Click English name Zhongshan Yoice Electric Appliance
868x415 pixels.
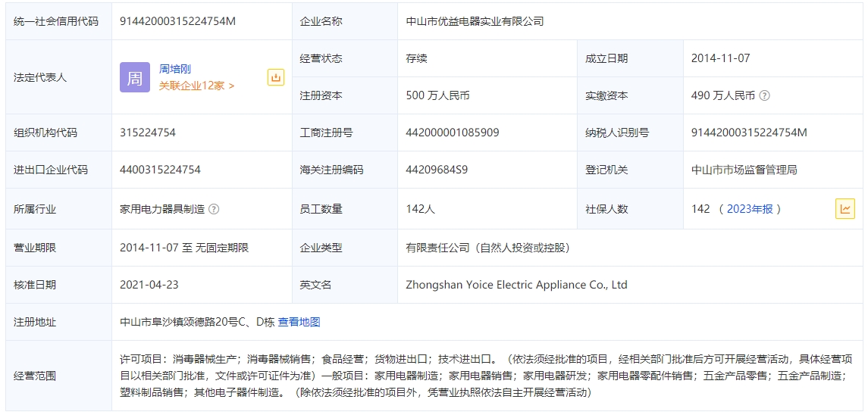click(516, 285)
